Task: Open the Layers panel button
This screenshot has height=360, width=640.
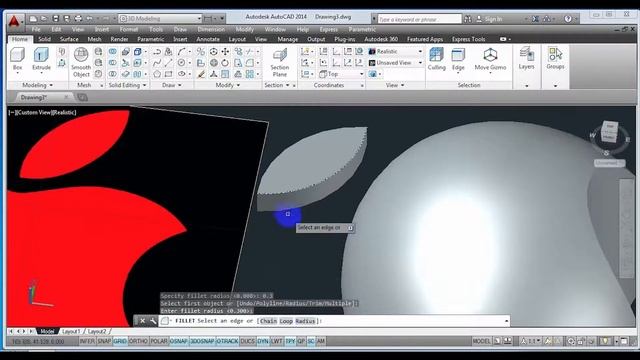Action: [526, 58]
